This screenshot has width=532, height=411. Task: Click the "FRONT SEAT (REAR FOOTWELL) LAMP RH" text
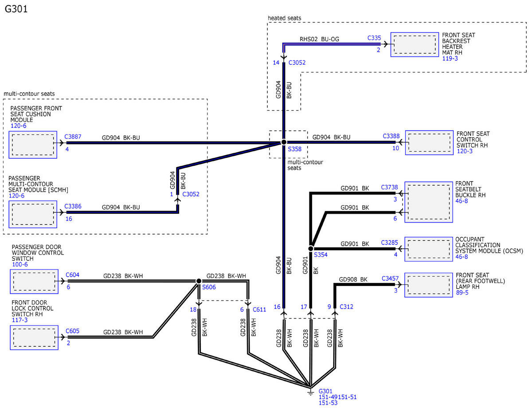[481, 282]
